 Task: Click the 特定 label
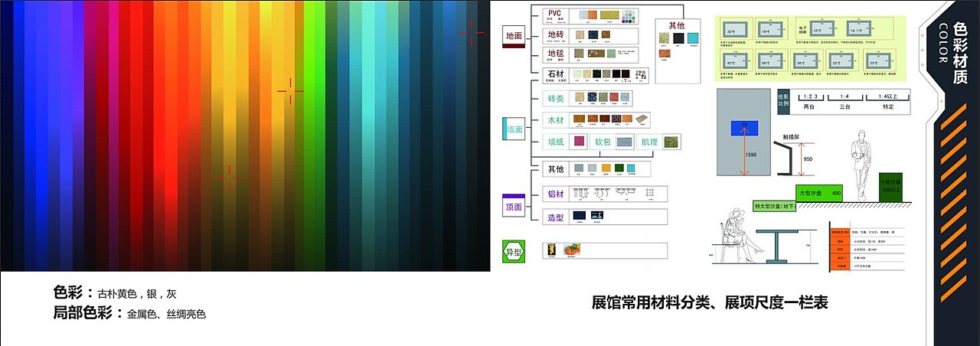tap(887, 107)
